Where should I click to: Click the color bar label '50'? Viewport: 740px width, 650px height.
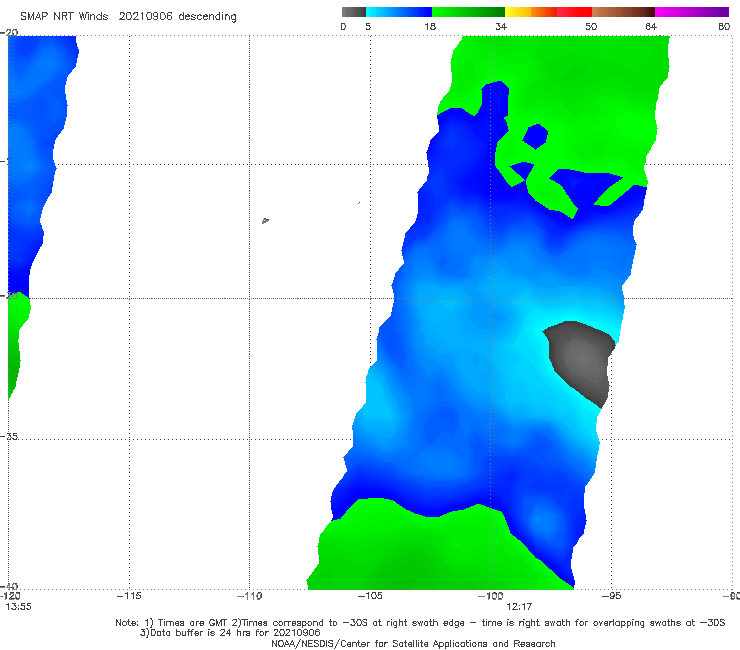click(591, 27)
